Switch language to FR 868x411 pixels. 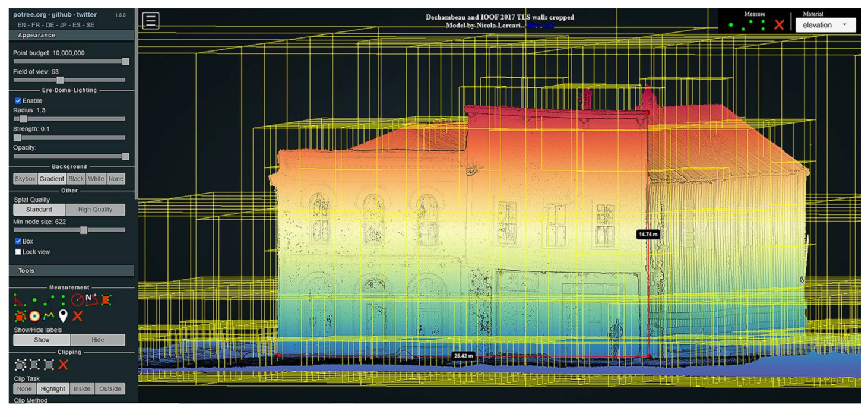tap(36, 25)
